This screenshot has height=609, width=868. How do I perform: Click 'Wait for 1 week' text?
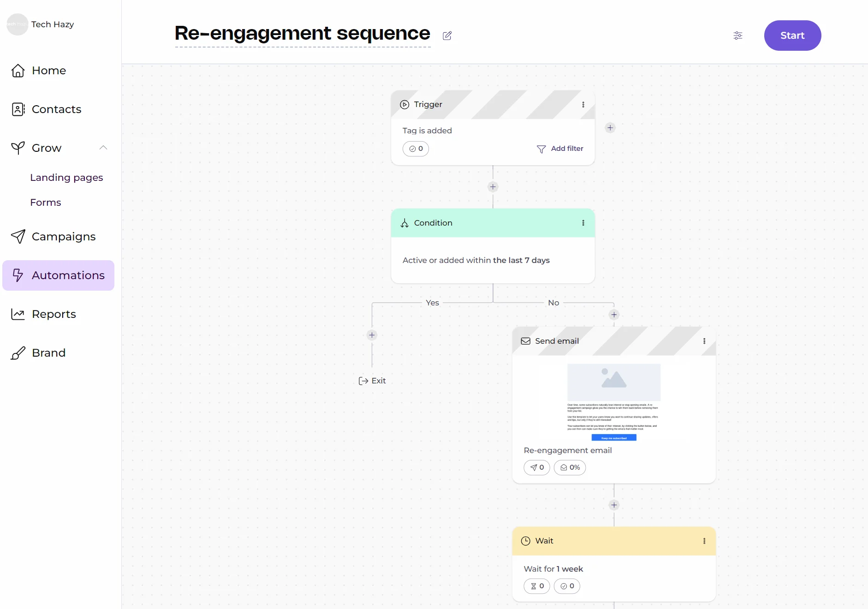tap(553, 569)
